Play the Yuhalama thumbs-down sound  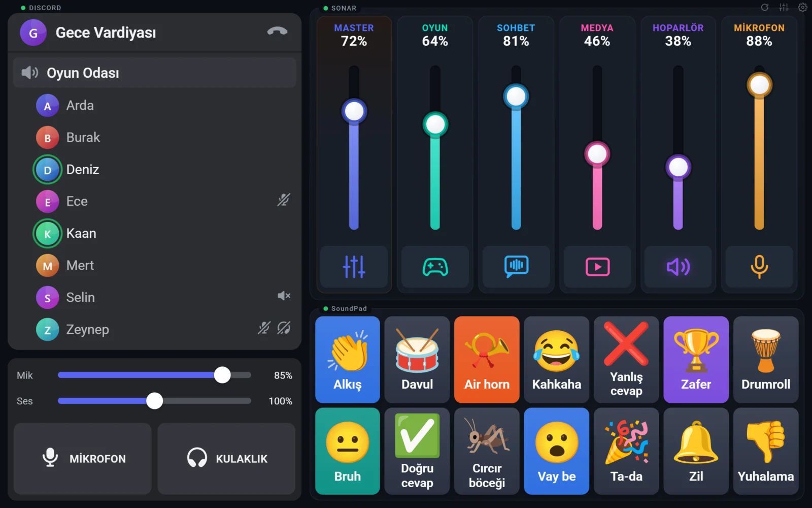point(766,451)
